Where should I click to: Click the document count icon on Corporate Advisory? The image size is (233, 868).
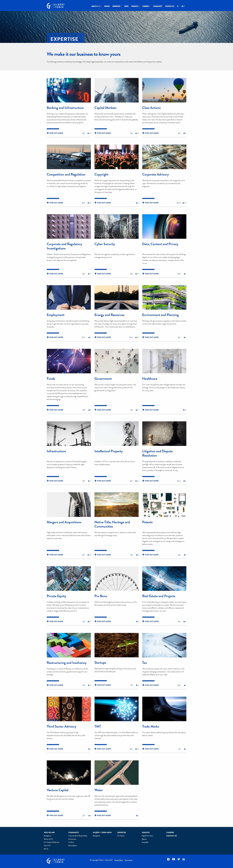[177, 203]
